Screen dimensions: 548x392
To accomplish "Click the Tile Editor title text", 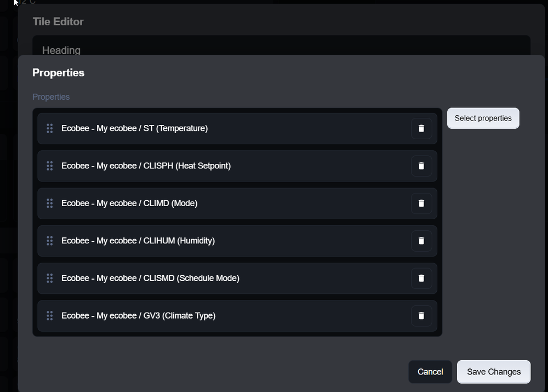I will tap(59, 22).
